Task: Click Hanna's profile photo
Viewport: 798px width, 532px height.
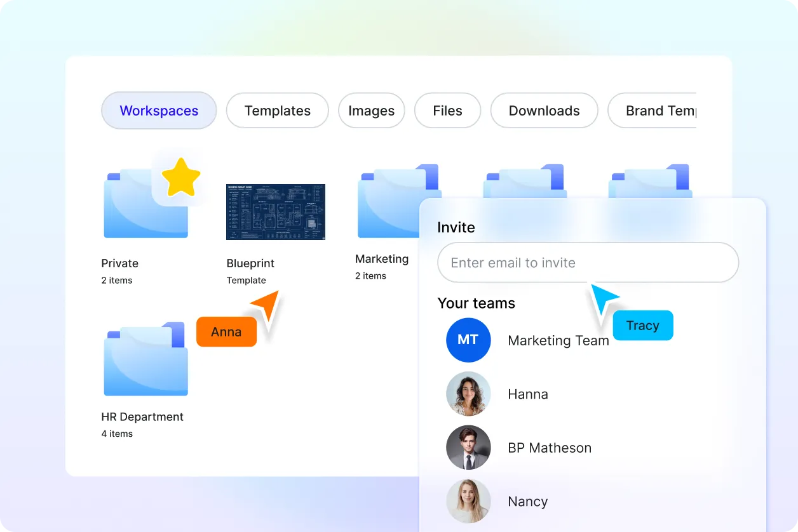Action: [468, 394]
